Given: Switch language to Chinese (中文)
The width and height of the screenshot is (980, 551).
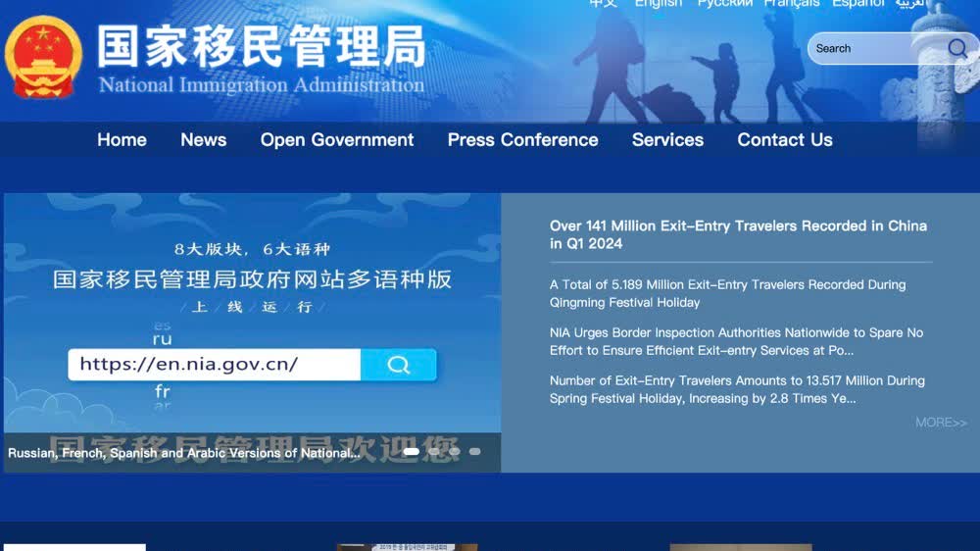Looking at the screenshot, I should (x=603, y=4).
